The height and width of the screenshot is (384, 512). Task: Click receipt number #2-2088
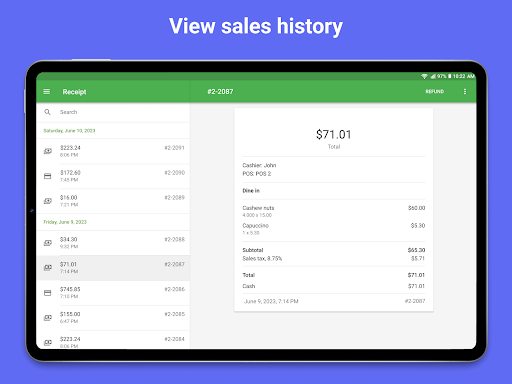(174, 239)
